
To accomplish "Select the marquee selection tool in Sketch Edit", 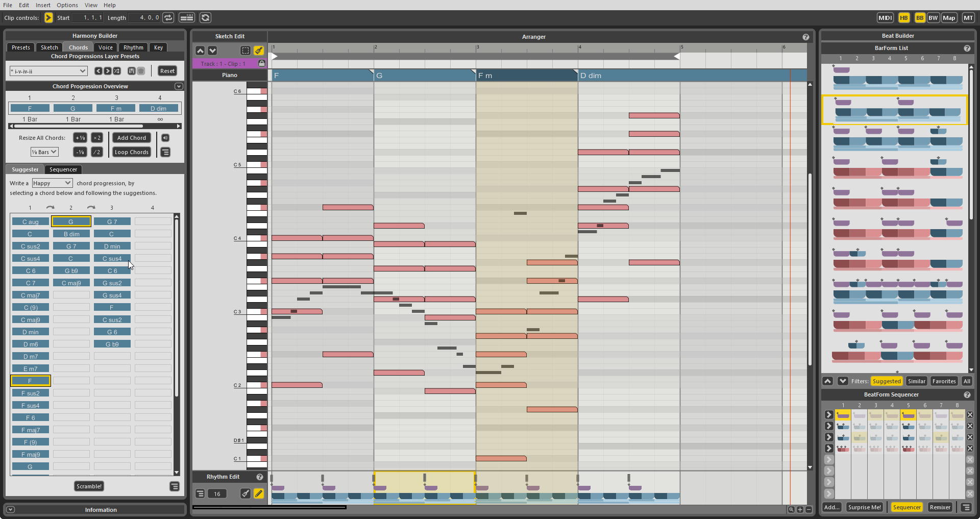I will [246, 51].
